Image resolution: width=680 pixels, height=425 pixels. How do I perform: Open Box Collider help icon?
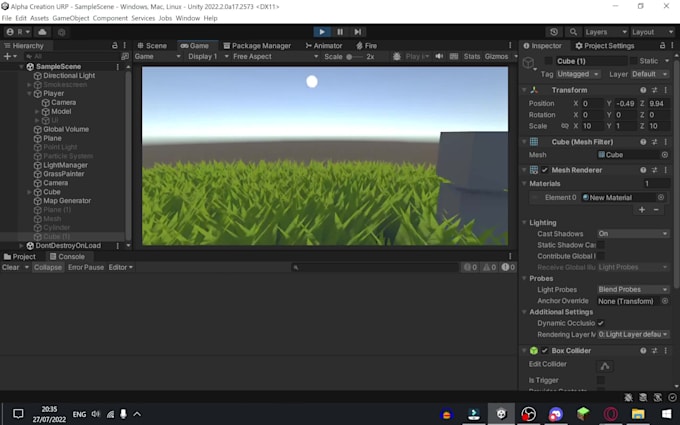tap(643, 350)
